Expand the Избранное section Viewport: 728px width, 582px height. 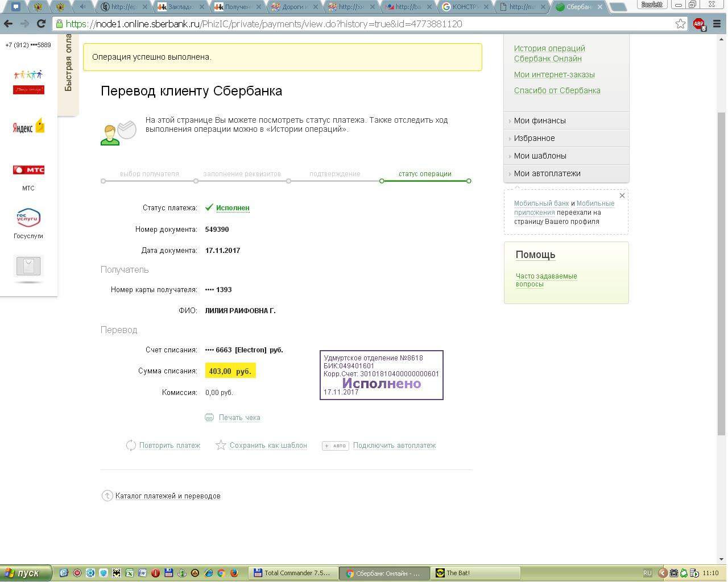[566, 138]
